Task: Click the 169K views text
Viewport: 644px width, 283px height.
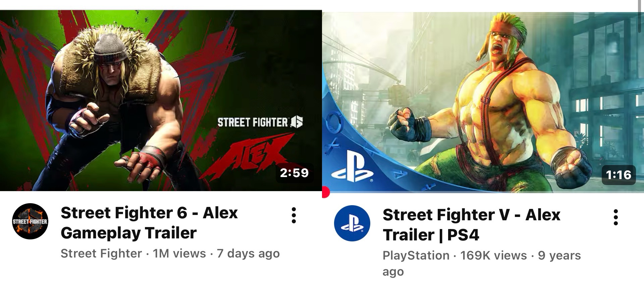Action: (x=493, y=255)
